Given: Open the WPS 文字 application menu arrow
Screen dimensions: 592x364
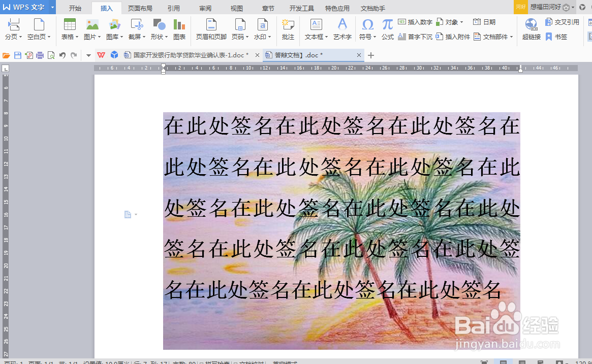Looking at the screenshot, I should (x=52, y=7).
